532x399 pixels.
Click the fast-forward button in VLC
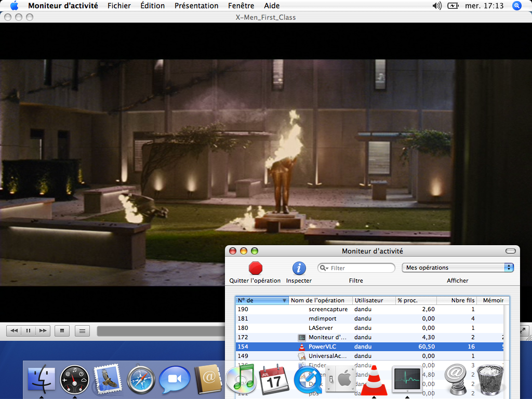(43, 331)
